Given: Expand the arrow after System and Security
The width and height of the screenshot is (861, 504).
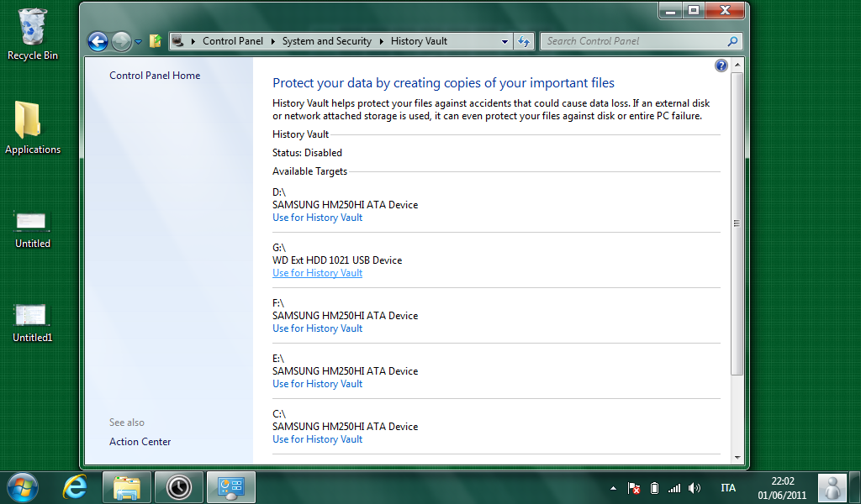Looking at the screenshot, I should tap(381, 41).
